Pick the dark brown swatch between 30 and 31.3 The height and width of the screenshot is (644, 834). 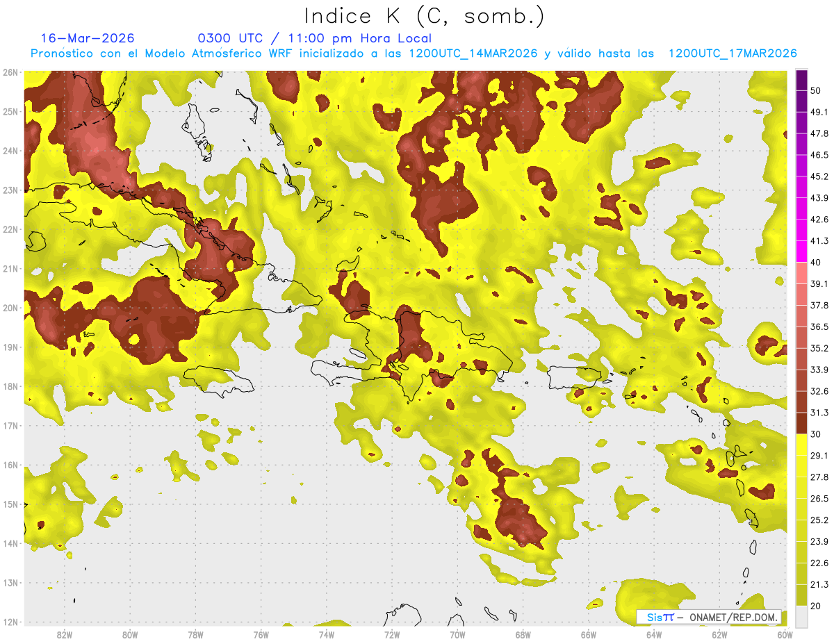pyautogui.click(x=801, y=423)
